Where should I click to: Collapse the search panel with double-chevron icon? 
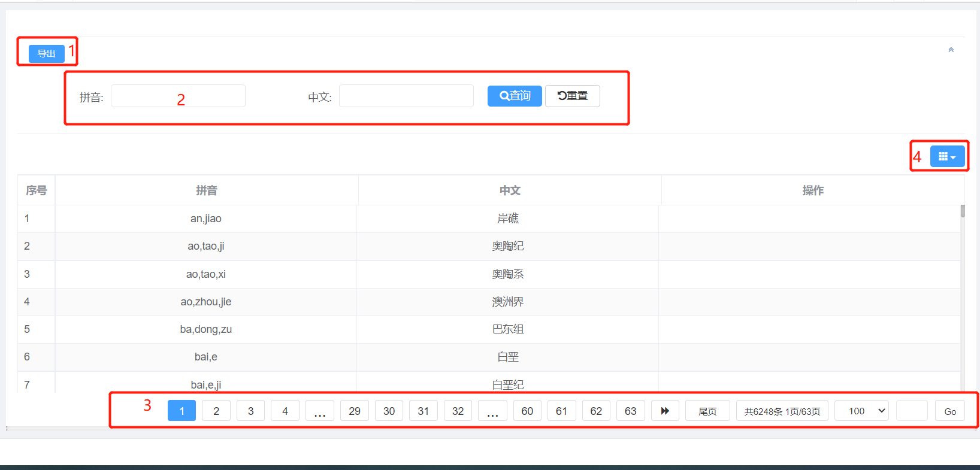[x=951, y=50]
